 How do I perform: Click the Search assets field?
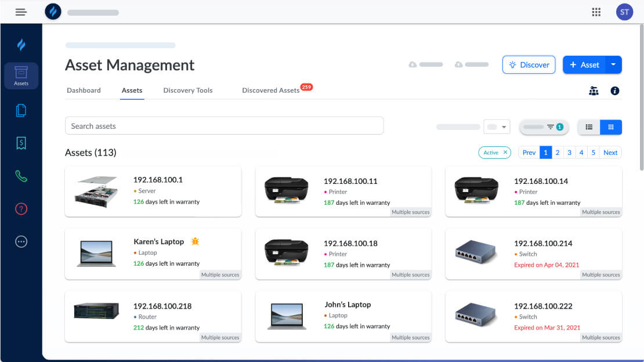tap(224, 126)
